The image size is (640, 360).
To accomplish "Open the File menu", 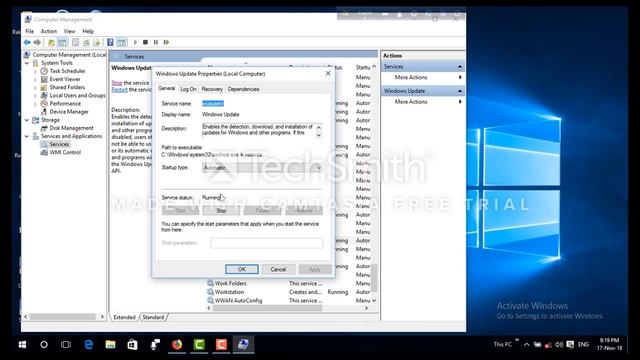I will point(30,31).
